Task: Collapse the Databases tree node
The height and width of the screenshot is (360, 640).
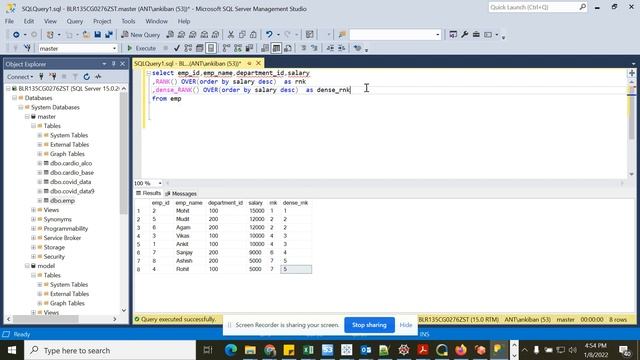Action: click(15, 98)
